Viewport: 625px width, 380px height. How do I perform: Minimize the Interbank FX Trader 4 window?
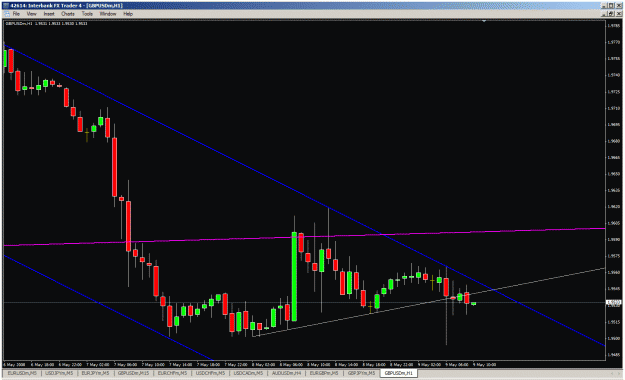point(604,6)
